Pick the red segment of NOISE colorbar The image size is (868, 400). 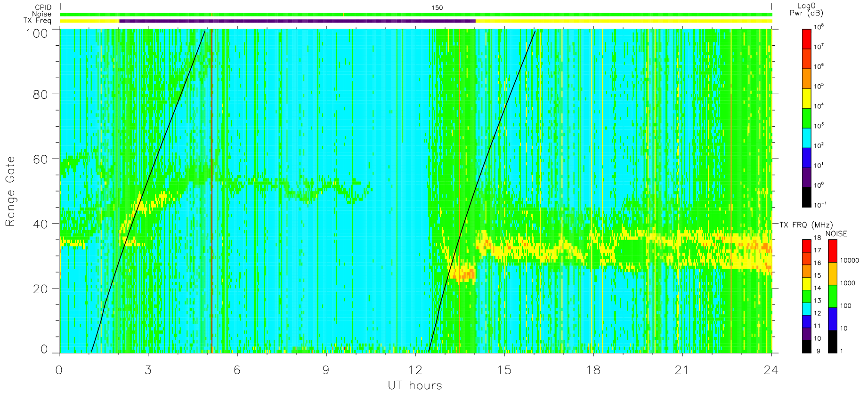point(832,251)
